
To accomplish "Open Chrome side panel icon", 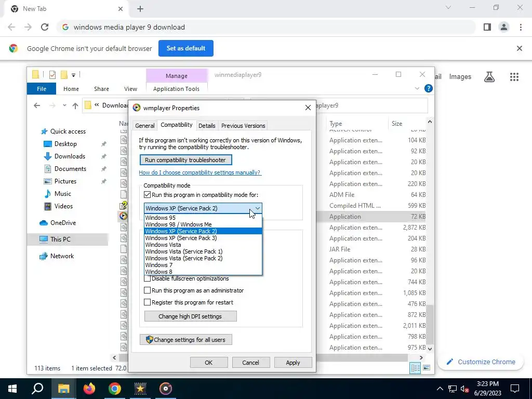I will 487,27.
